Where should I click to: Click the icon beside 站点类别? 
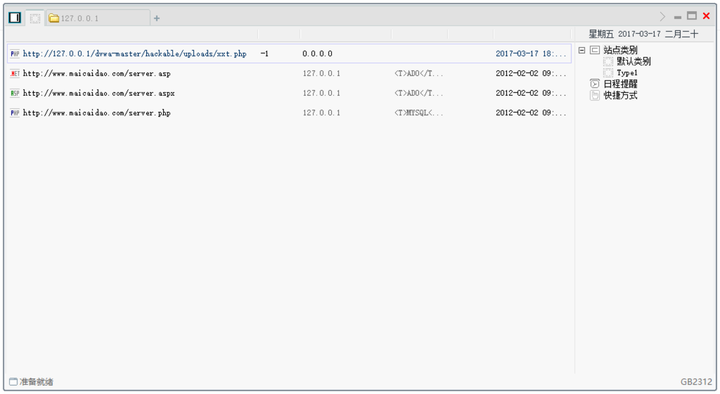tap(595, 50)
